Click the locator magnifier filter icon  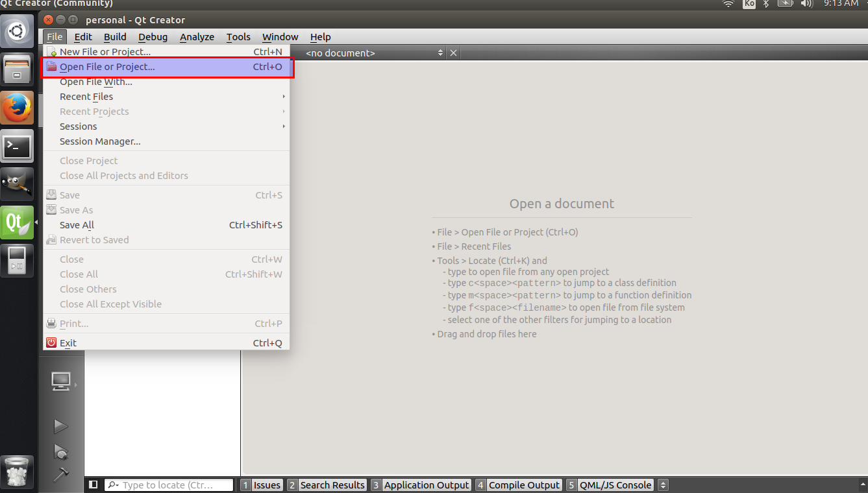[113, 485]
